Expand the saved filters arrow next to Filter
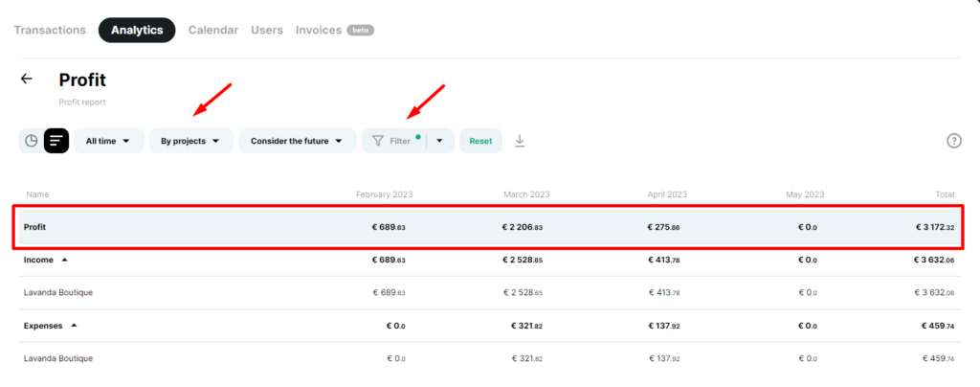This screenshot has width=980, height=387. (439, 141)
